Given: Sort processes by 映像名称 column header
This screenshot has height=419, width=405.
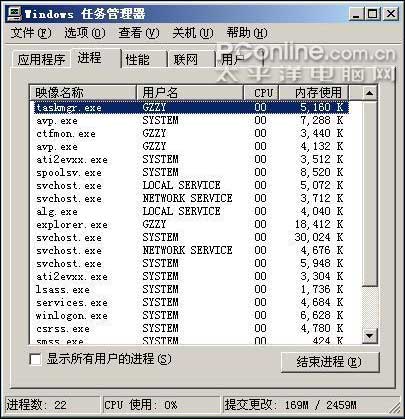Looking at the screenshot, I should (x=83, y=93).
